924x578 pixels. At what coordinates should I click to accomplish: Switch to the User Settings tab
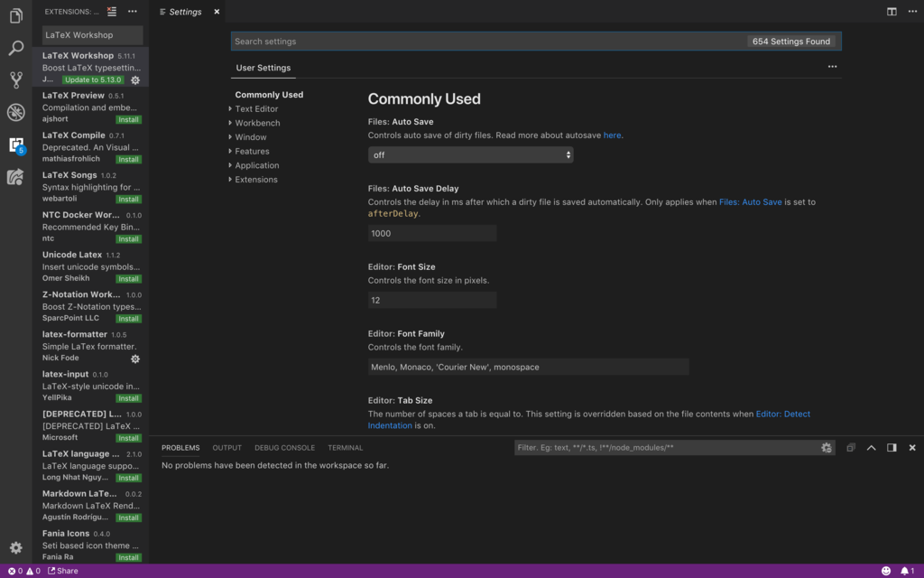263,68
